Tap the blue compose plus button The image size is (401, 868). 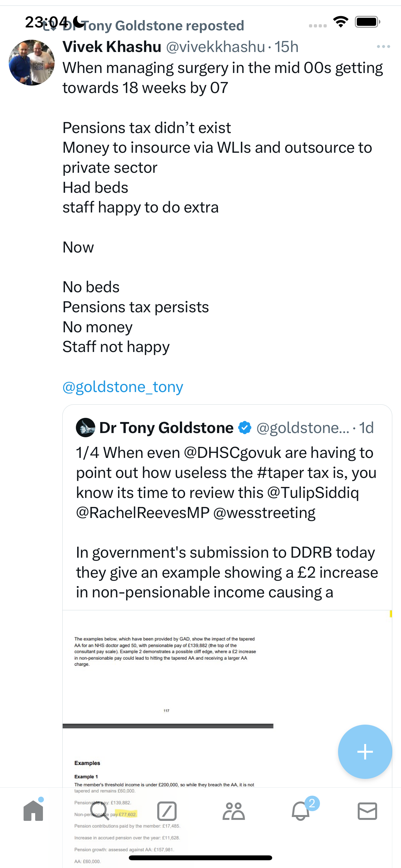[365, 751]
